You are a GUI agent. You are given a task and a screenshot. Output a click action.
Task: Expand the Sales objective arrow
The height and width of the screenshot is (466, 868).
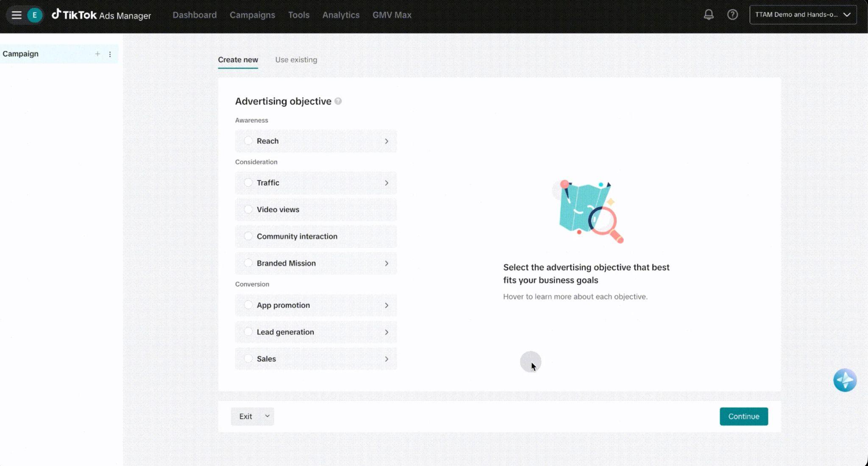pos(387,359)
